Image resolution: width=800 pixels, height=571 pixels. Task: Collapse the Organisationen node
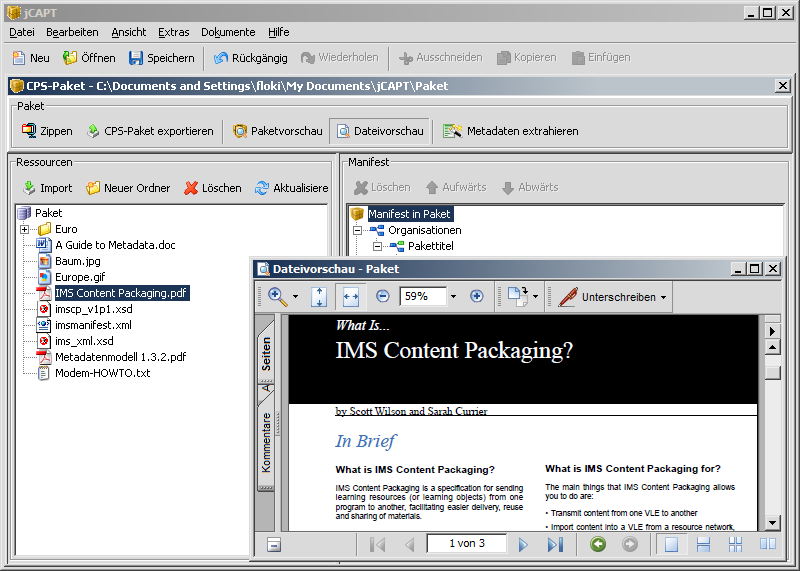tap(358, 230)
